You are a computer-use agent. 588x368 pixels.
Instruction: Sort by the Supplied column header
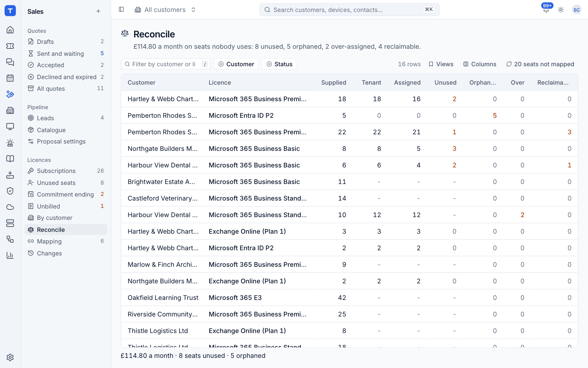334,82
